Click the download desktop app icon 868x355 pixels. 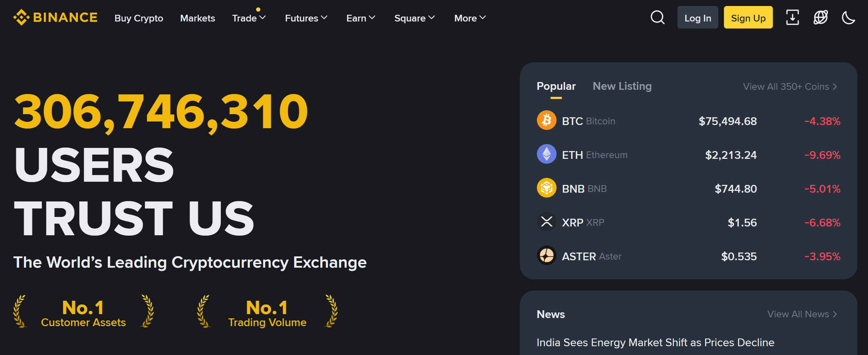point(792,17)
